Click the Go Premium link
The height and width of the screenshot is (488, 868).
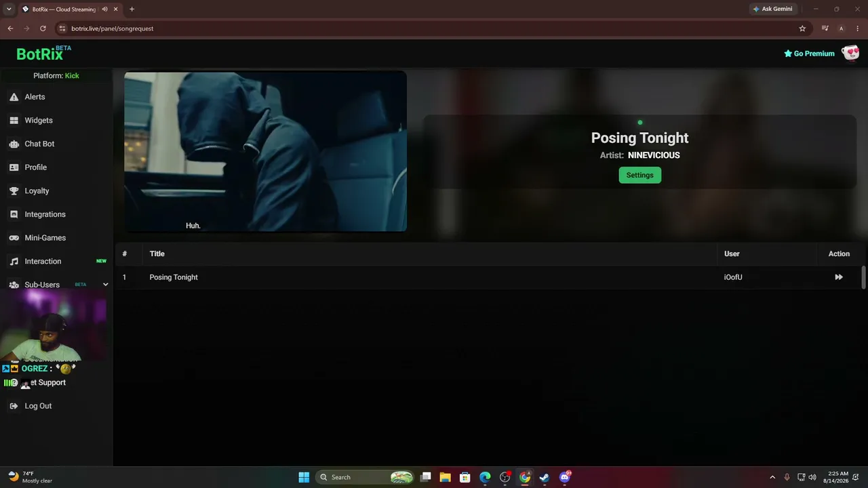point(809,54)
